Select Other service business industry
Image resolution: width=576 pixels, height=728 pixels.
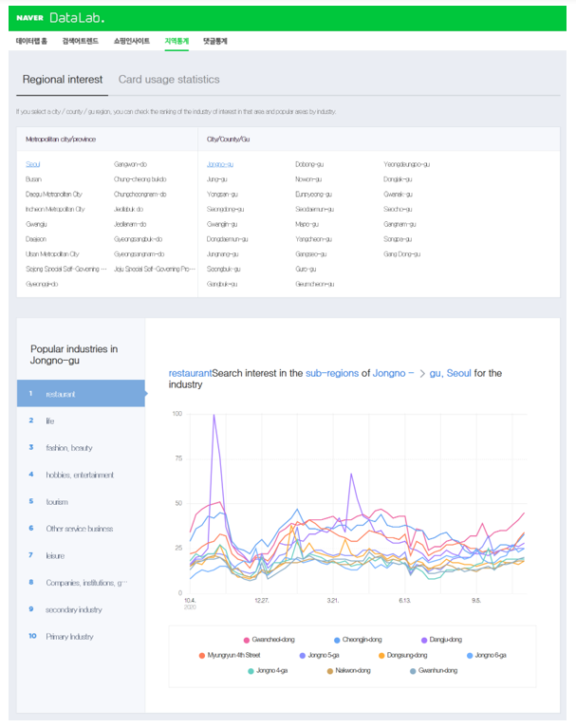[x=81, y=529]
